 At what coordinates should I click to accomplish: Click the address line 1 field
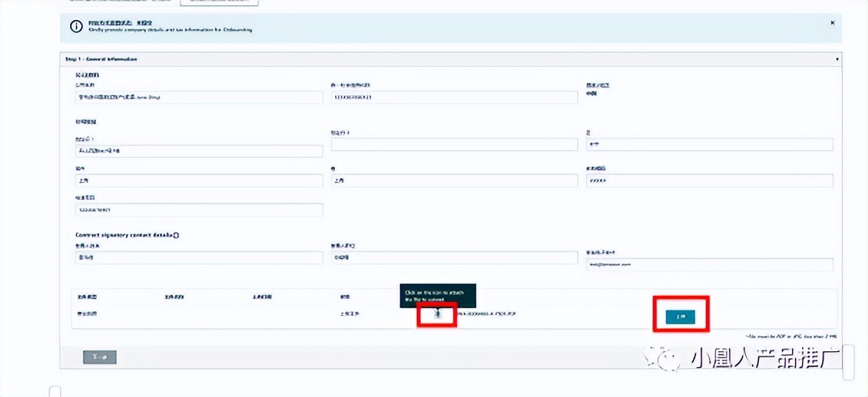point(198,151)
